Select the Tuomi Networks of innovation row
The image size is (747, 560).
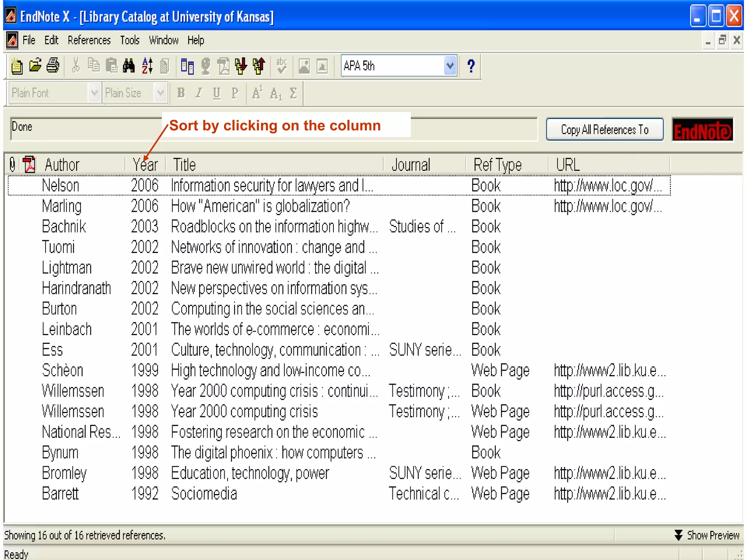(339, 247)
